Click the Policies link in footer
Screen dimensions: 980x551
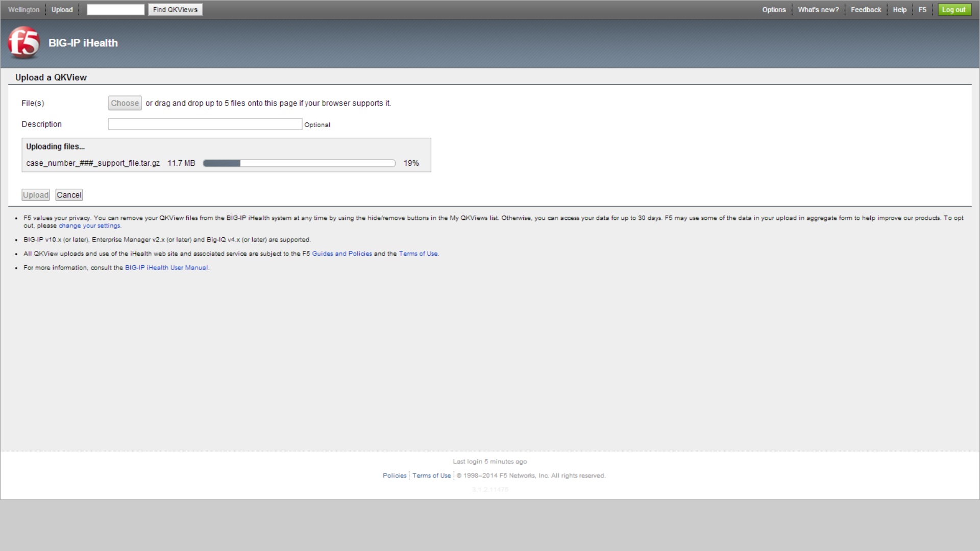coord(395,475)
